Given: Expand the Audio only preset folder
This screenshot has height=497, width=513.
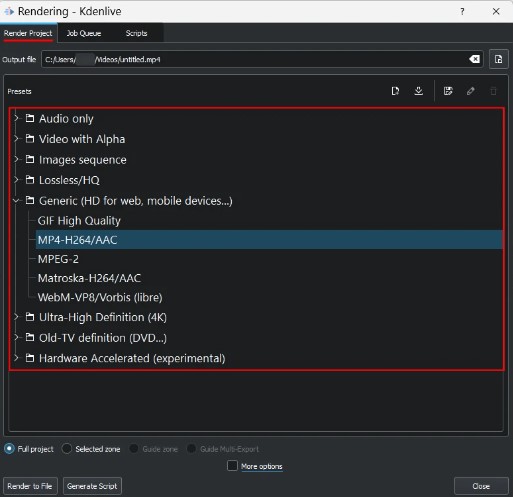Looking at the screenshot, I should [16, 118].
